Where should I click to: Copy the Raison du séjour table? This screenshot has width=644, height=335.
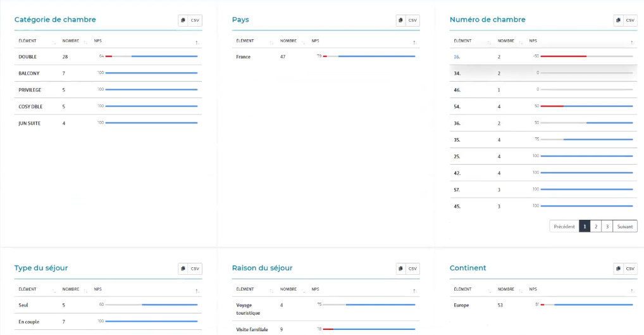click(x=400, y=269)
